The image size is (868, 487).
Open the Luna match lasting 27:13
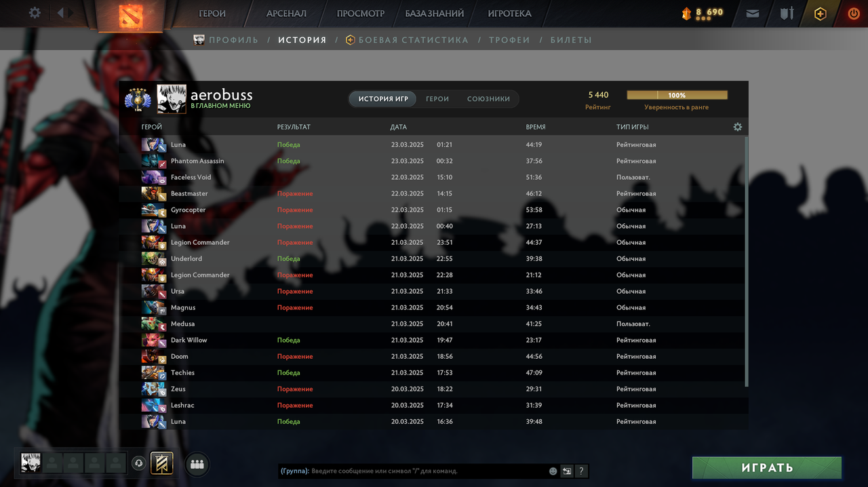click(x=433, y=226)
